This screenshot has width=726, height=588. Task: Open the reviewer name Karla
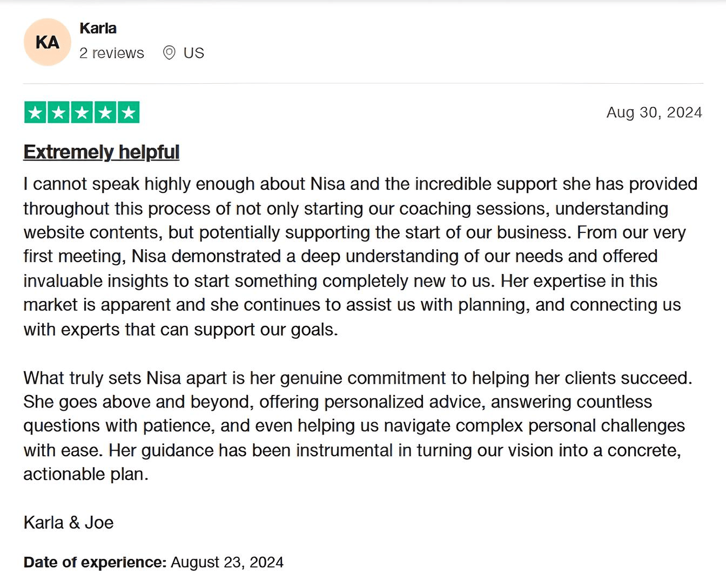click(98, 28)
